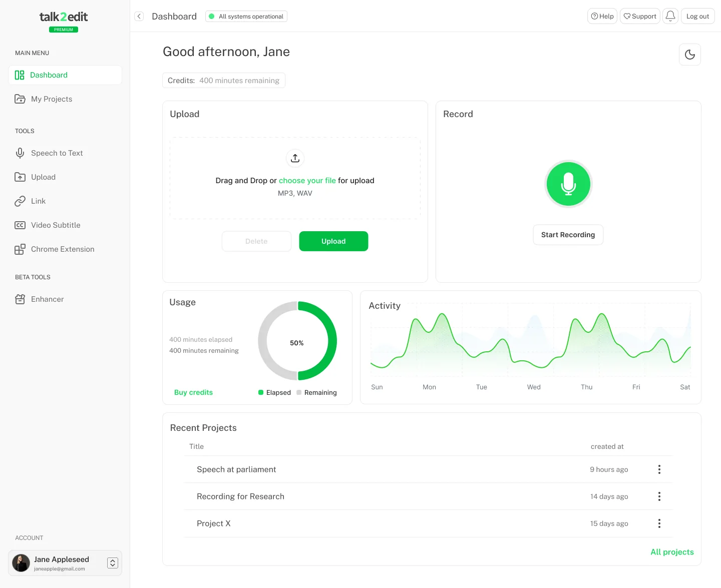This screenshot has width=721, height=588.
Task: Open notifications bell
Action: coord(670,16)
